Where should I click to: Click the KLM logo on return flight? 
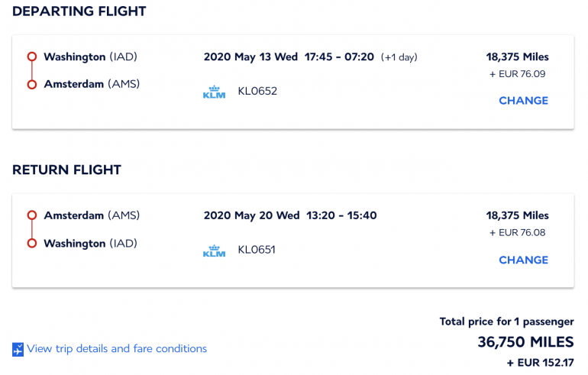click(214, 251)
